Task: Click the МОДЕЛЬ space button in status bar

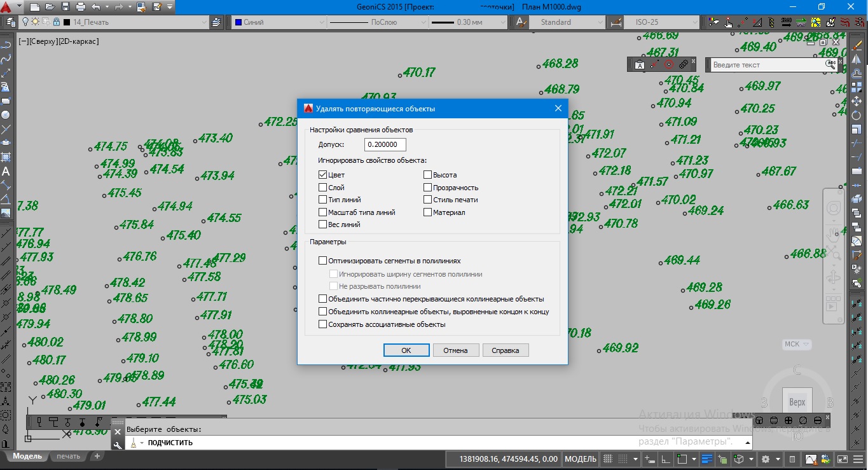Action: click(x=581, y=459)
